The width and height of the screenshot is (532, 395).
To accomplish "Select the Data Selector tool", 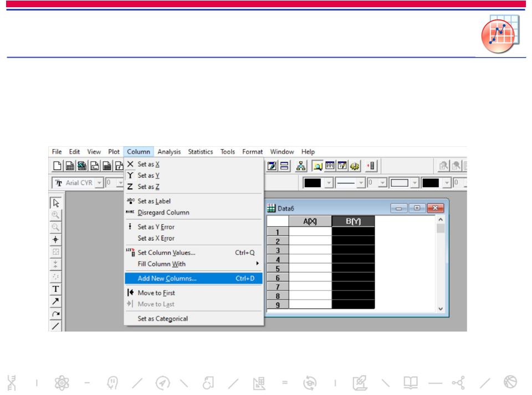I will [x=55, y=264].
